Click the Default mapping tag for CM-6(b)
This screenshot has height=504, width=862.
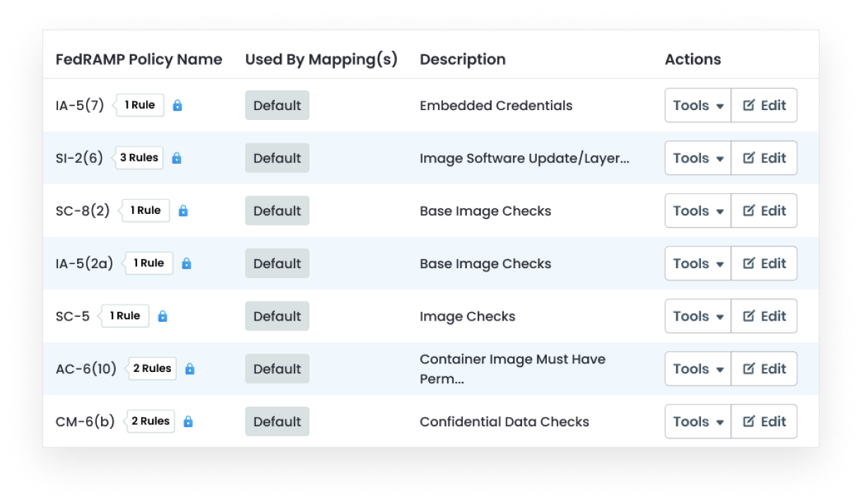(277, 421)
